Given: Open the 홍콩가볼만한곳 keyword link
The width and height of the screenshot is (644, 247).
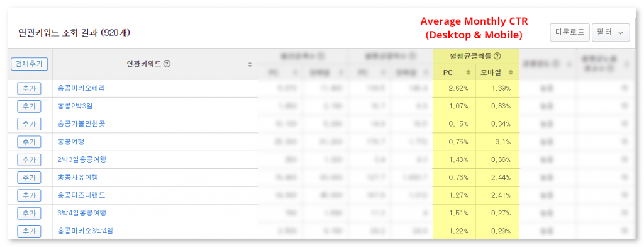Looking at the screenshot, I should point(81,124).
